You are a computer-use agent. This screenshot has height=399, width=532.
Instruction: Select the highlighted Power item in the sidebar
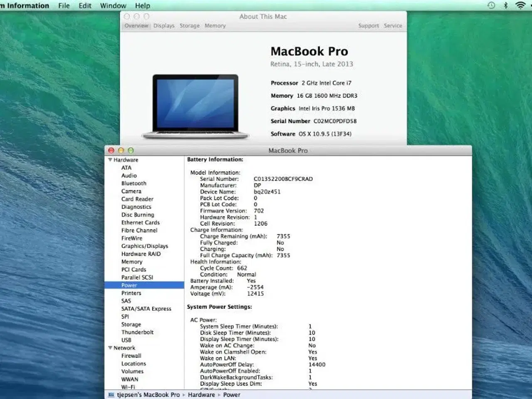(144, 285)
